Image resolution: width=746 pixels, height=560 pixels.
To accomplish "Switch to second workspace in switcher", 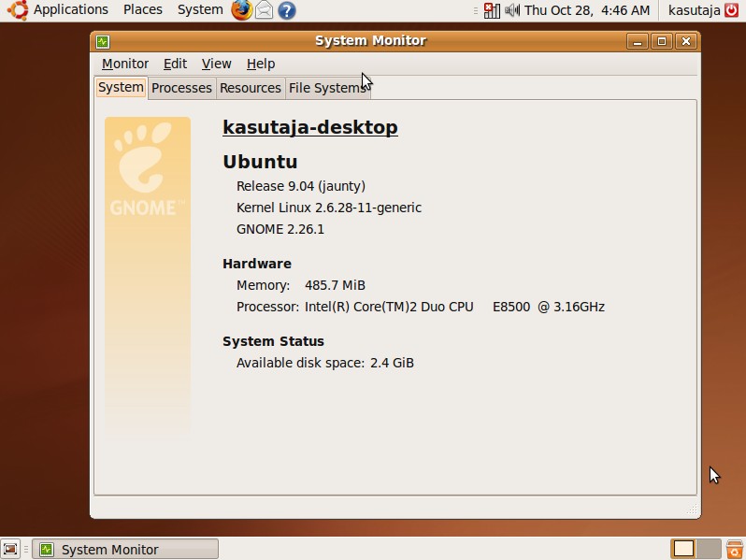I will click(709, 549).
